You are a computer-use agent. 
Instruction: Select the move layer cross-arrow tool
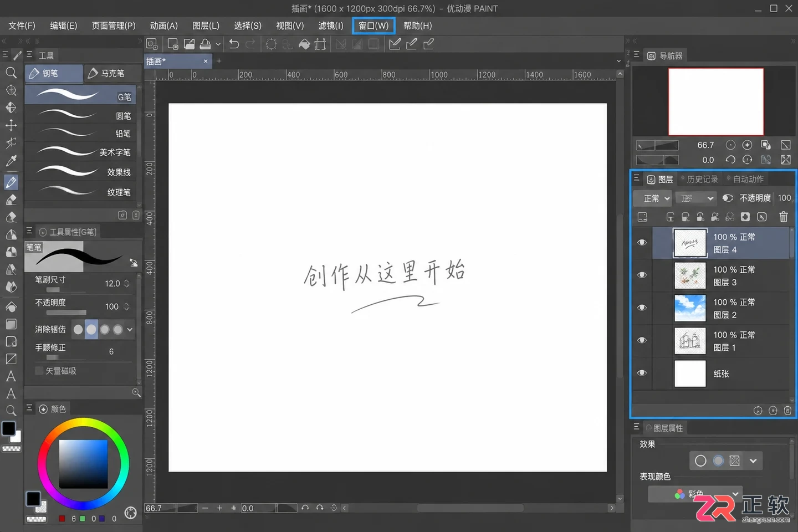(11, 125)
